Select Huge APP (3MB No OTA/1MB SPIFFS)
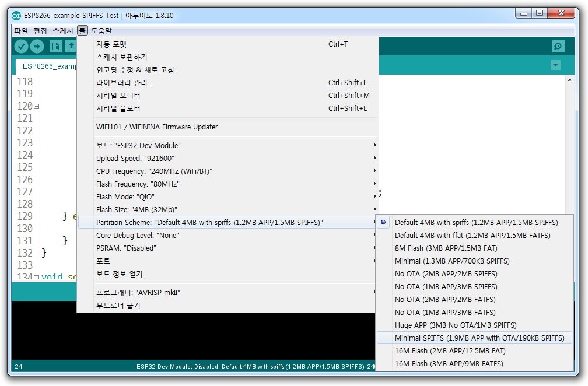588x386 pixels. click(474, 325)
